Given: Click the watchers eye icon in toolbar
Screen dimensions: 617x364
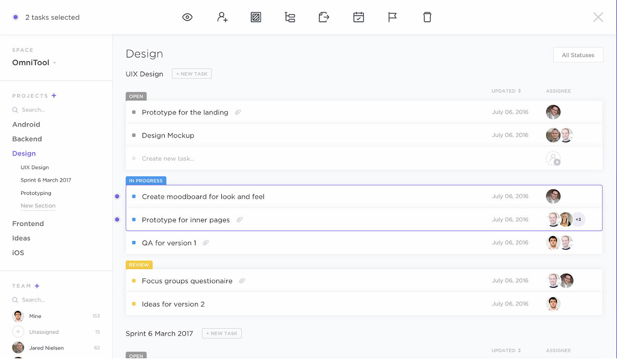Looking at the screenshot, I should tap(187, 17).
